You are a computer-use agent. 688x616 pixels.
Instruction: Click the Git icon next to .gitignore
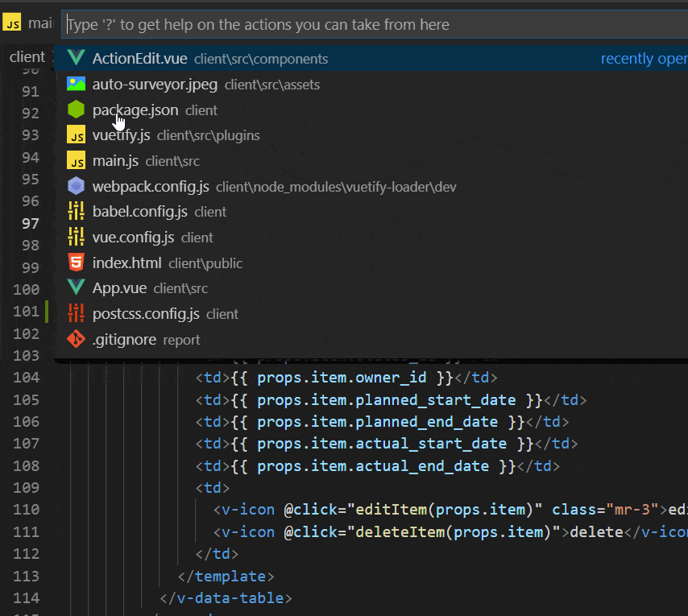click(x=77, y=339)
